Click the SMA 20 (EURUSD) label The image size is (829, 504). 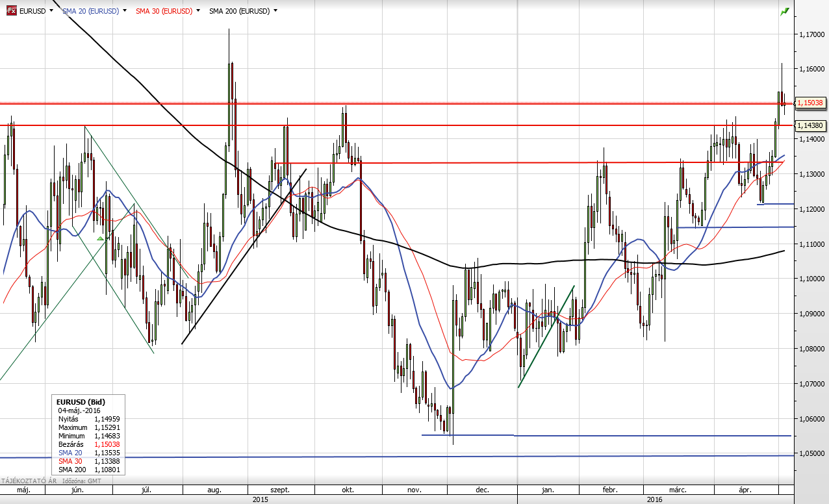(x=90, y=11)
